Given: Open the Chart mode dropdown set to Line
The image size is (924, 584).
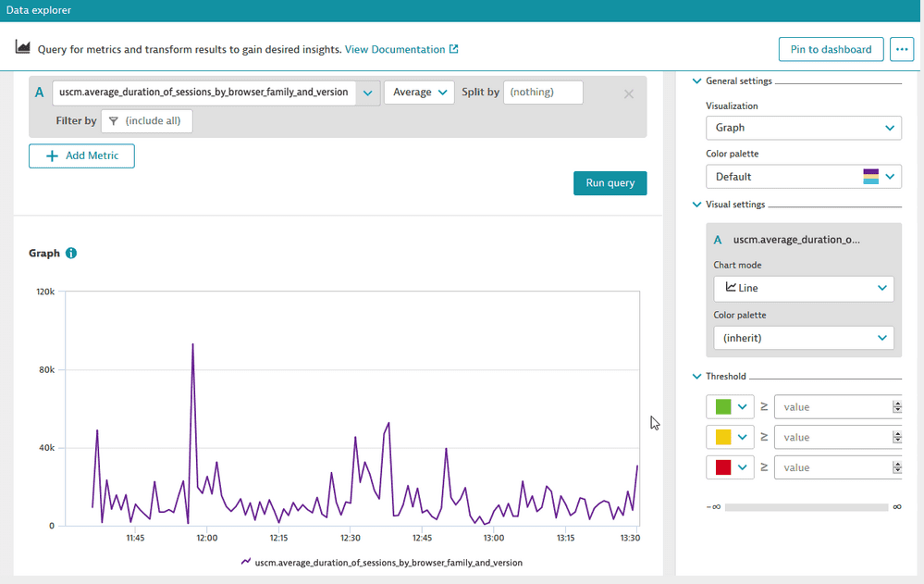Looking at the screenshot, I should [x=803, y=288].
